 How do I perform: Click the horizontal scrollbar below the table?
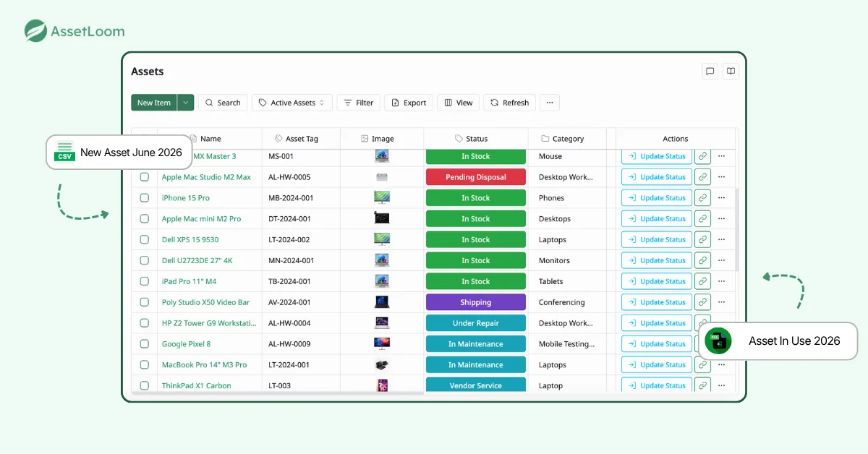pyautogui.click(x=277, y=393)
